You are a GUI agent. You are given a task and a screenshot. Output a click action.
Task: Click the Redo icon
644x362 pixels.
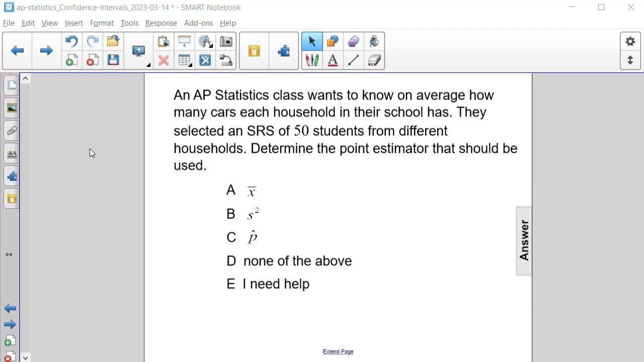point(93,41)
